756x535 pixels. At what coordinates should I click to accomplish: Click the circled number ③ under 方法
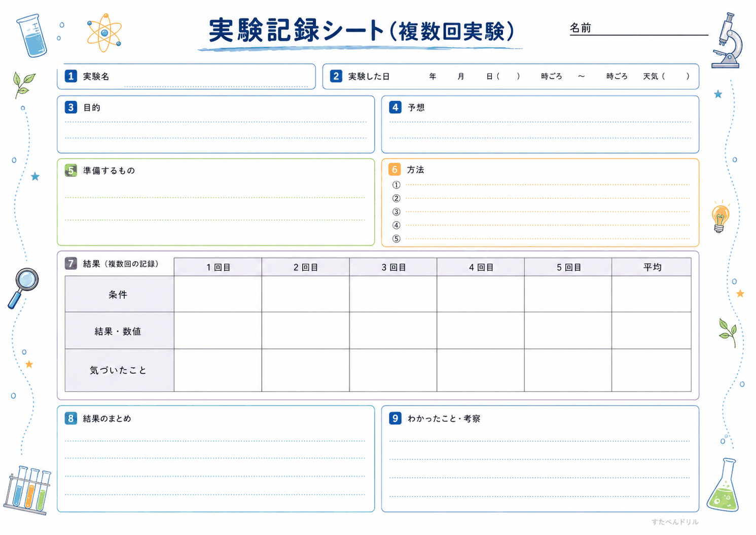[396, 212]
